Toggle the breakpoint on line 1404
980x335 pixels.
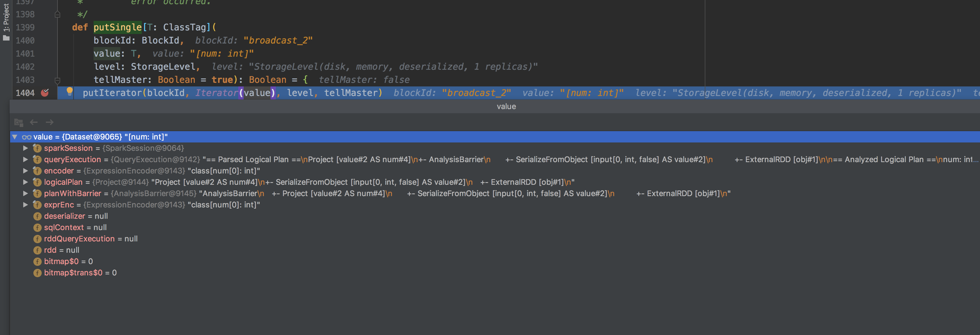point(45,92)
